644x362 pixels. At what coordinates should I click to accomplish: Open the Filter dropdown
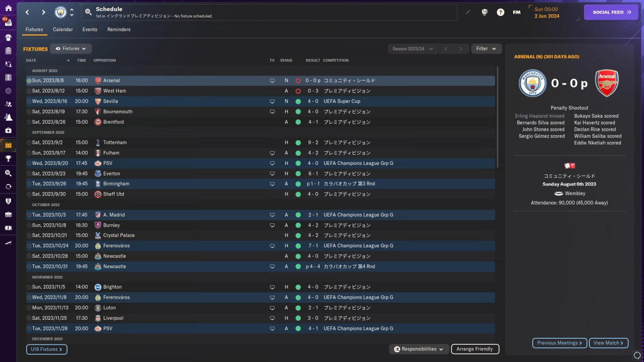click(x=487, y=49)
